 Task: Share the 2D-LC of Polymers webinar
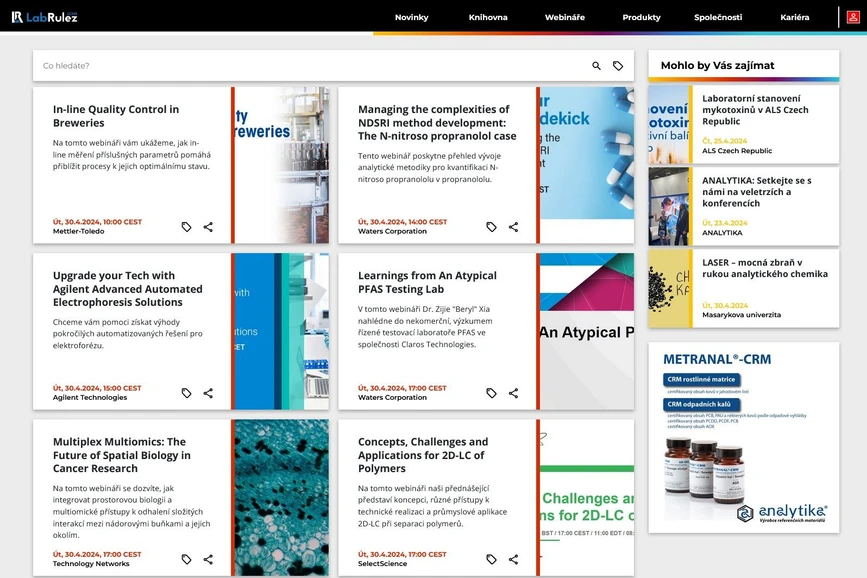pyautogui.click(x=513, y=559)
